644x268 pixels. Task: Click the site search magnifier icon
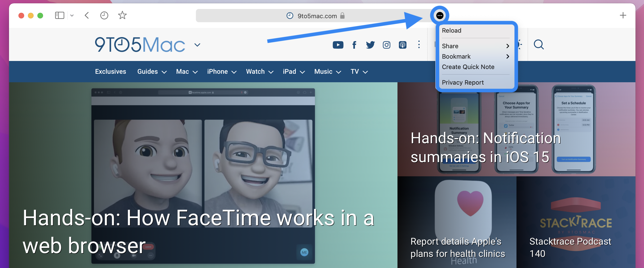coord(538,45)
